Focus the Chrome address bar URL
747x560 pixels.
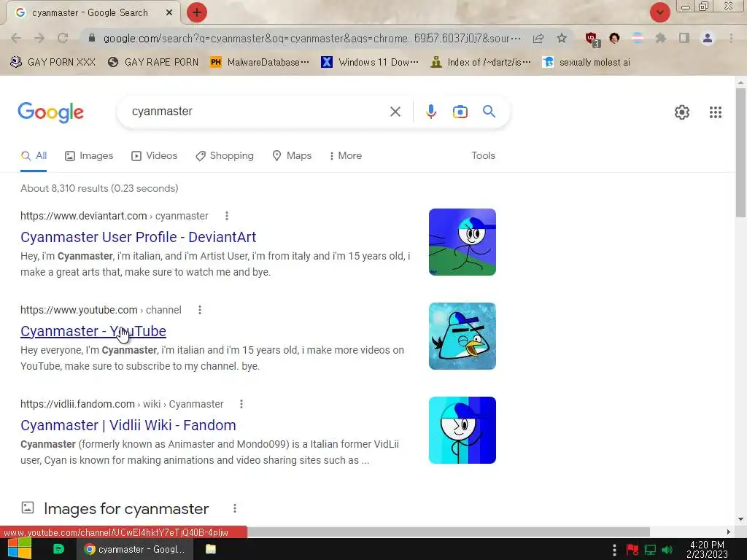click(312, 38)
